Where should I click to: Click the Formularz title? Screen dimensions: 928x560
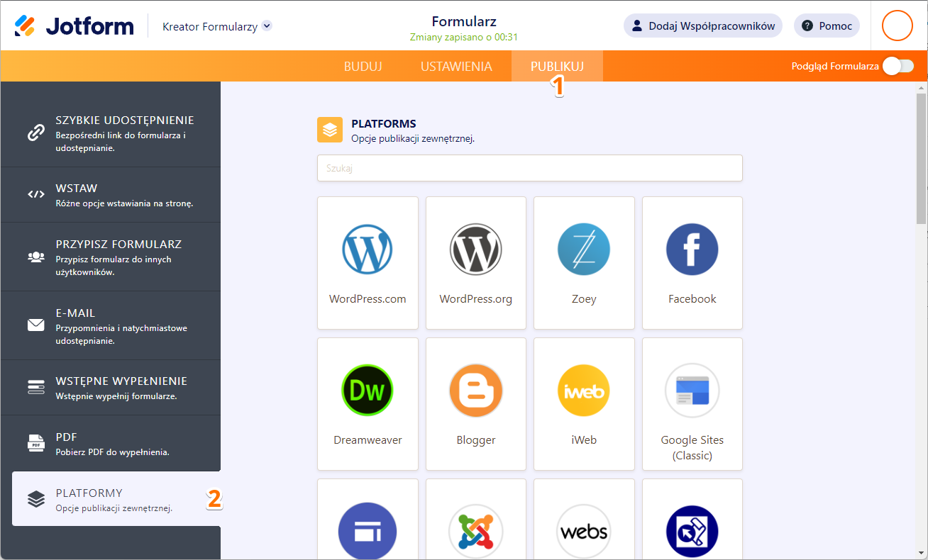463,21
